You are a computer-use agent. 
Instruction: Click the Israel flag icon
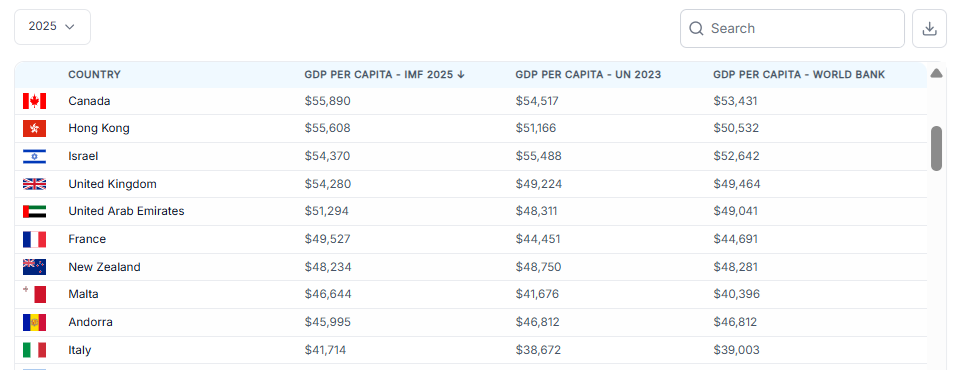(x=34, y=156)
